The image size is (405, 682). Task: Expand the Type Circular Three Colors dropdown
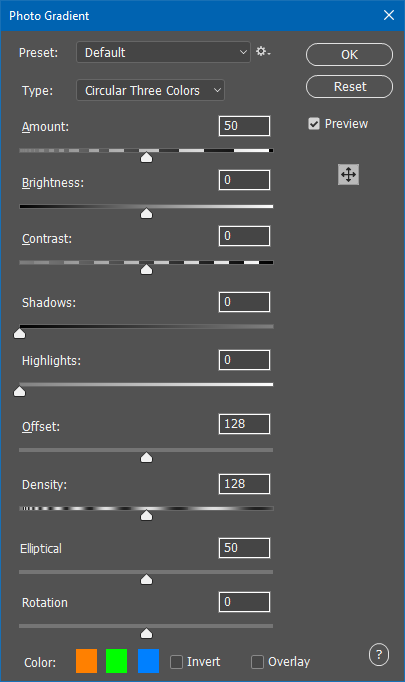pyautogui.click(x=151, y=90)
